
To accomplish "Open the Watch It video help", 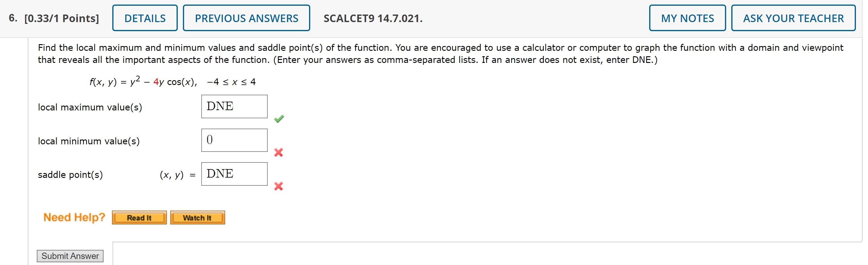I will [197, 218].
